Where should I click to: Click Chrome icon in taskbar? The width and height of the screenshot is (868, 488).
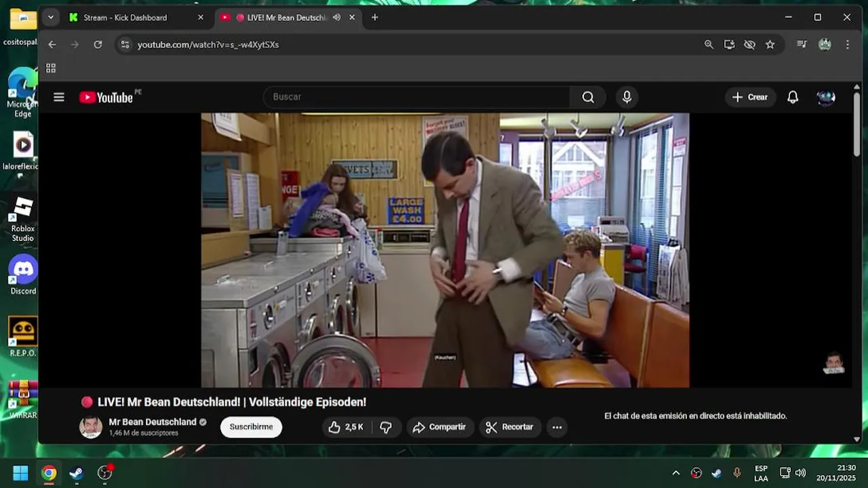[49, 473]
